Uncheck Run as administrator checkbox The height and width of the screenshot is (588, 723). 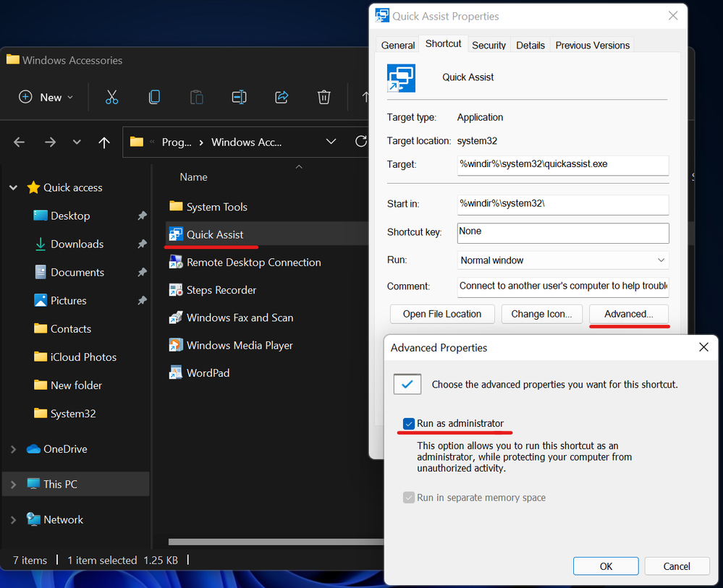click(409, 424)
